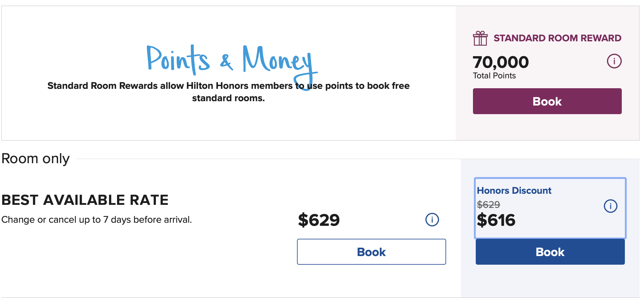View Honors Discount info icon details
This screenshot has height=298, width=644.
[x=610, y=206]
